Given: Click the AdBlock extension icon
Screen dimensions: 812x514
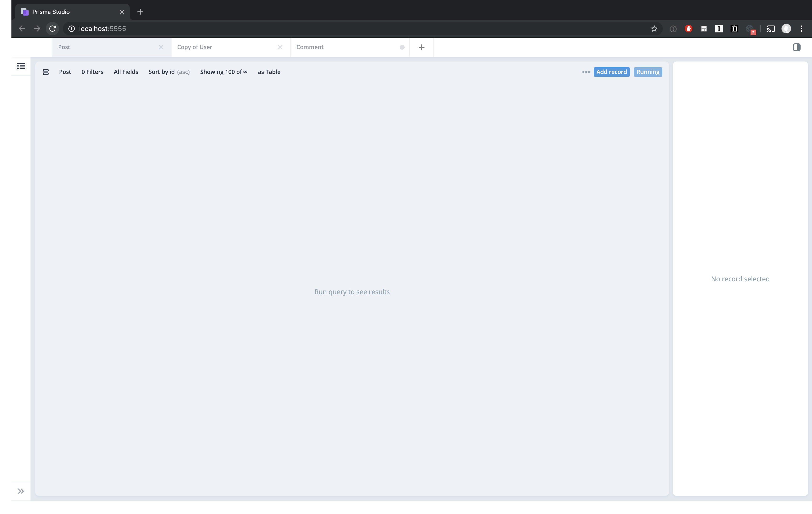Looking at the screenshot, I should [688, 29].
